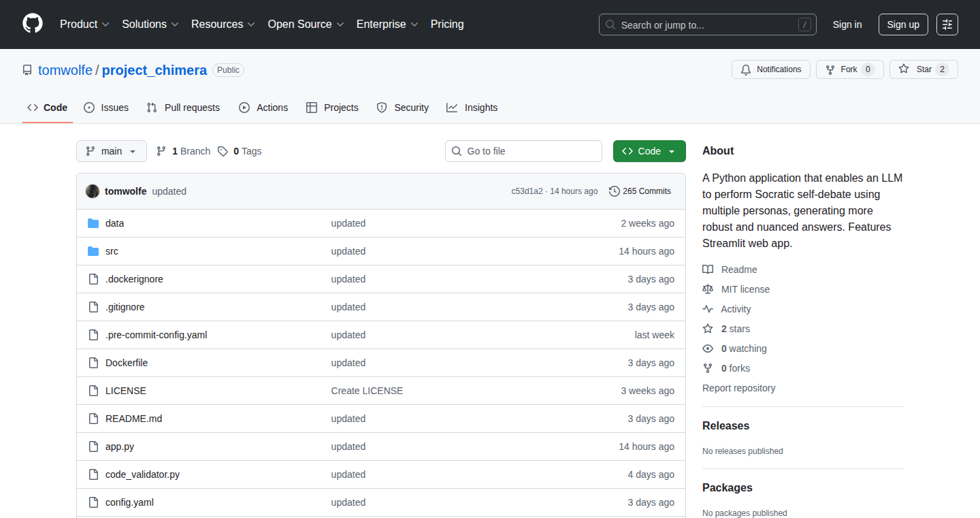Open the Packages section heading
This screenshot has width=980, height=518.
pos(728,487)
